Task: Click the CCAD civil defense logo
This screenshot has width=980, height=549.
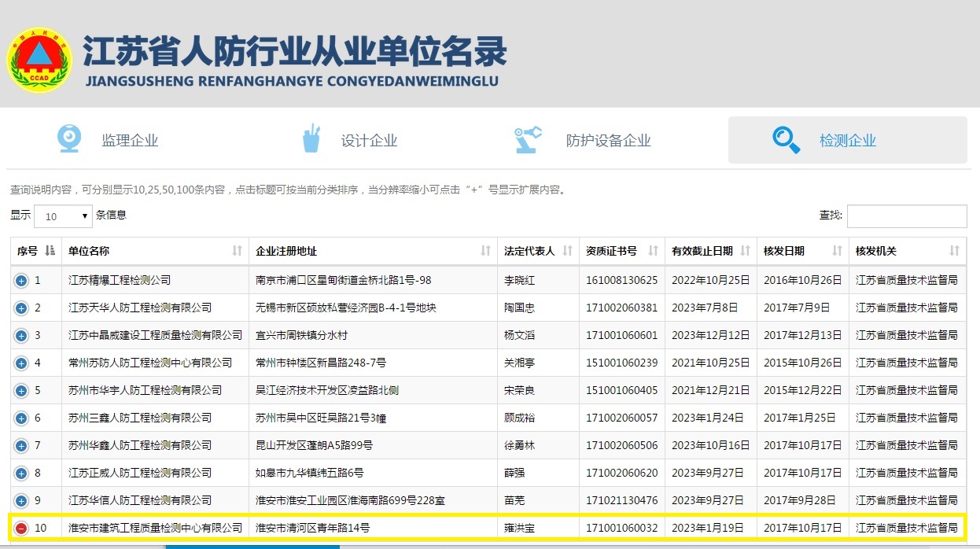Action: point(39,61)
